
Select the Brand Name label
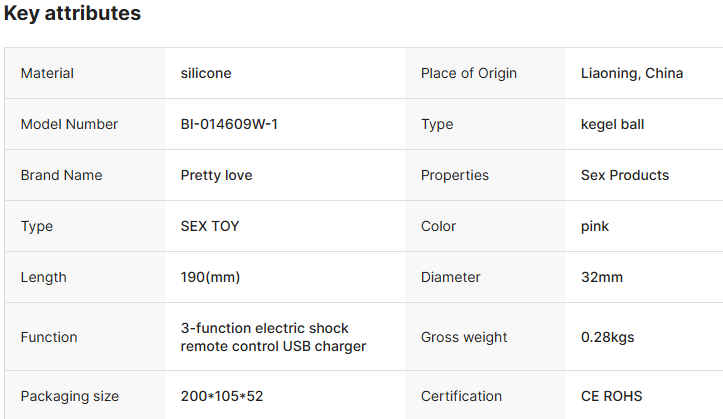(61, 175)
